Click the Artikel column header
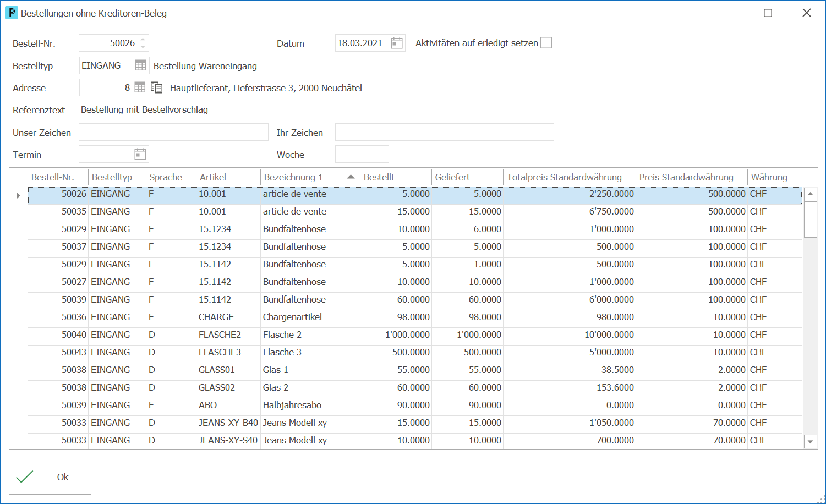This screenshot has width=826, height=504. [228, 177]
